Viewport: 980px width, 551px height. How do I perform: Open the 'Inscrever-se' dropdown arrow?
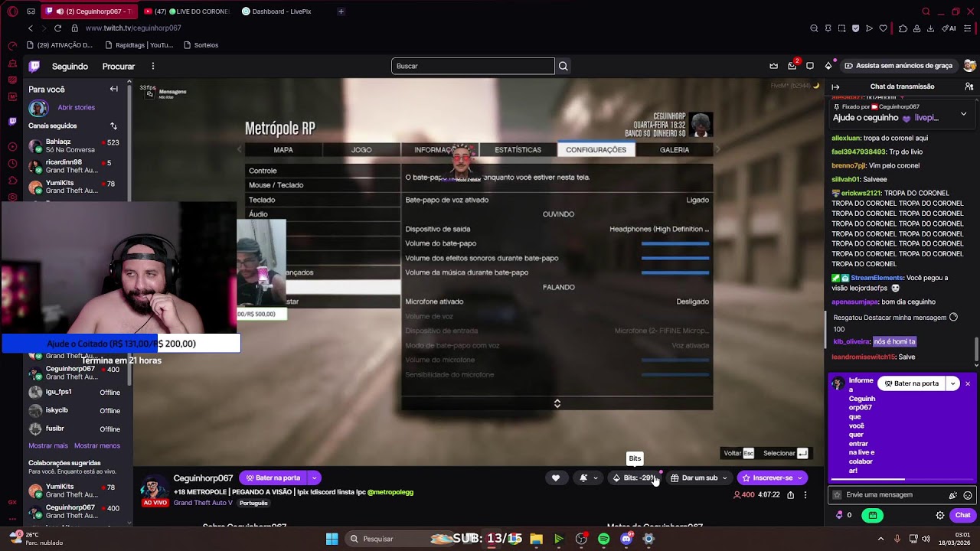point(800,478)
